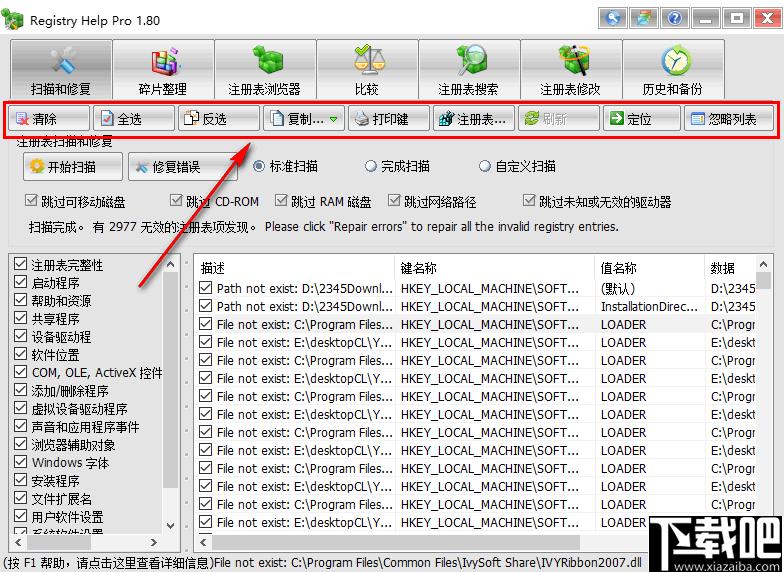The width and height of the screenshot is (784, 572).
Task: Uncheck 声音和应用程序事件 category
Action: point(20,426)
